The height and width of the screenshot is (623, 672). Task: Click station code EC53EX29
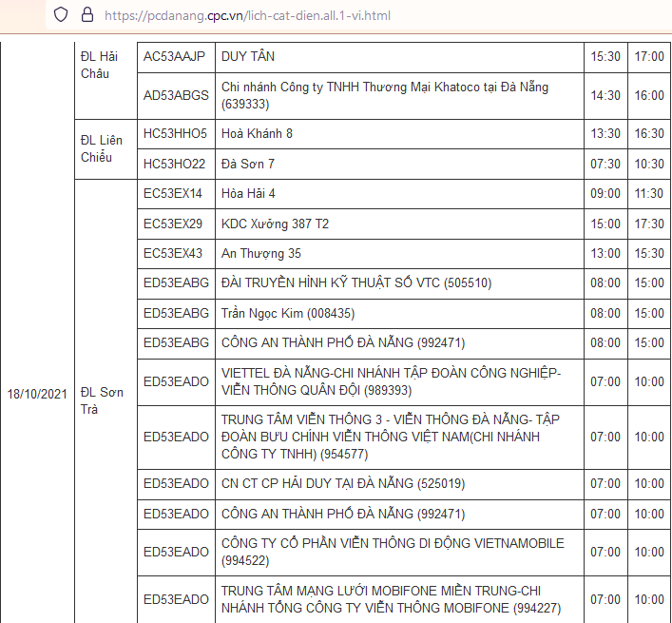[x=172, y=224]
